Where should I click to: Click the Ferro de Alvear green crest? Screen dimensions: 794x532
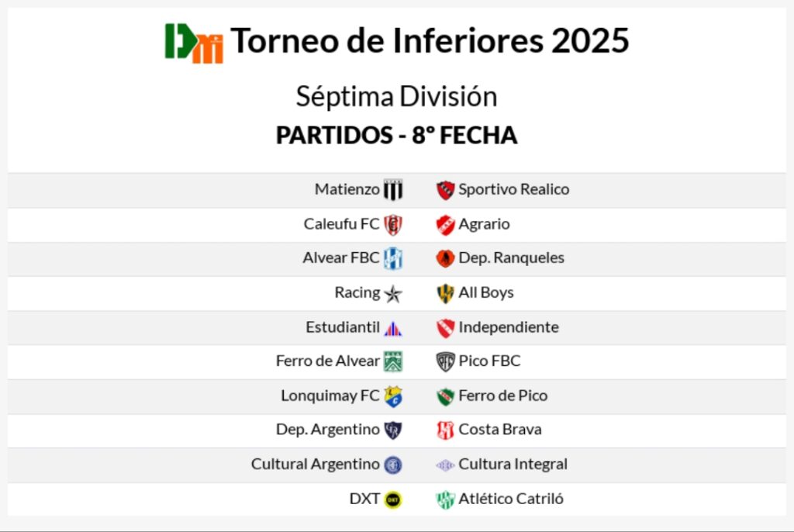393,361
